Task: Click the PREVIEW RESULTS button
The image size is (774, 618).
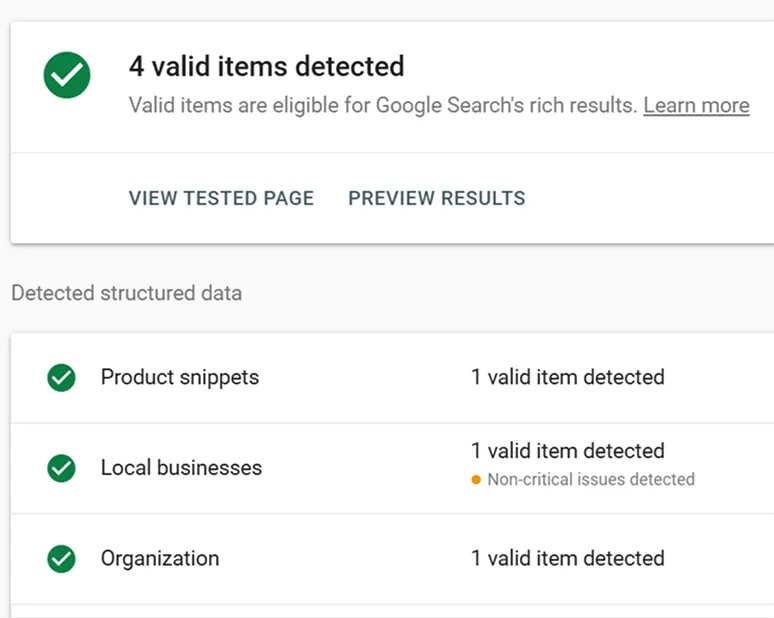Action: (x=436, y=198)
